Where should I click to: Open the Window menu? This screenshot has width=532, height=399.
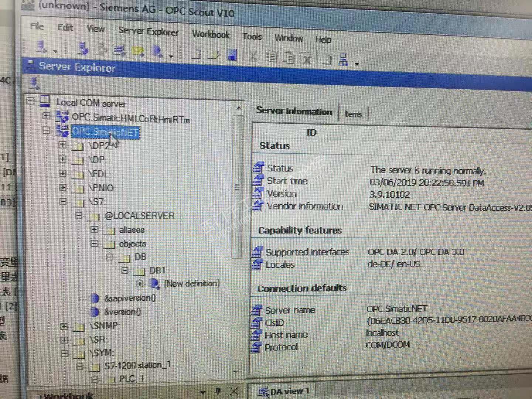(289, 38)
